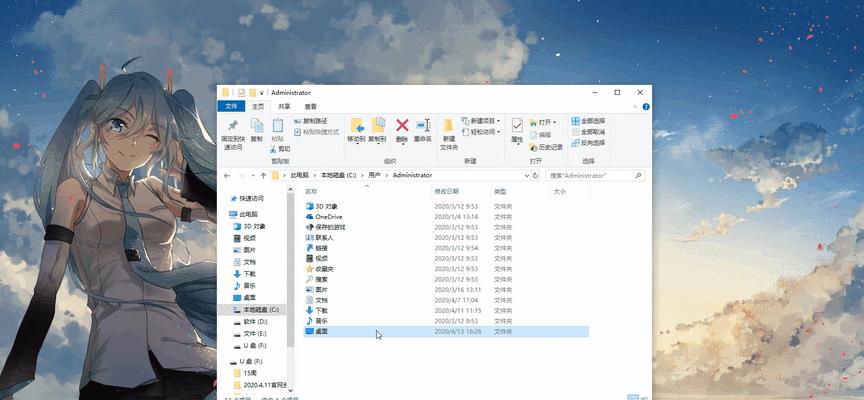864x400 pixels.
Task: Click the 复制 copy icon in ribbon
Action: (x=257, y=126)
